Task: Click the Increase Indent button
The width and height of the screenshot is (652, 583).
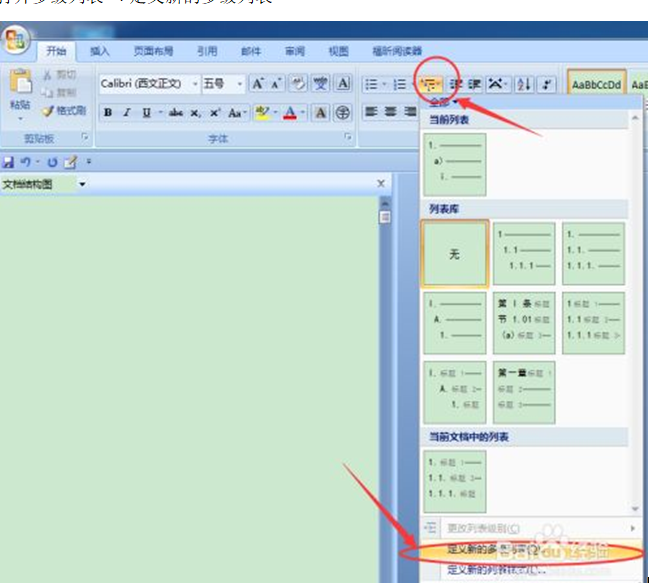Action: coord(475,84)
